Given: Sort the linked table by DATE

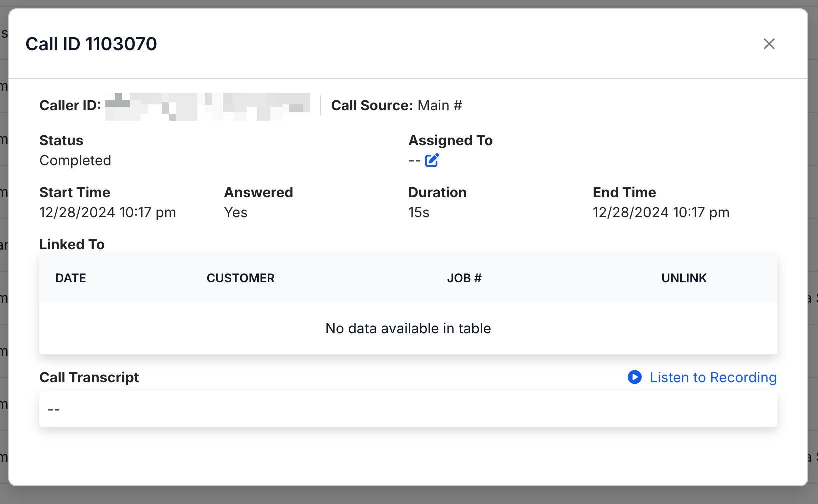Looking at the screenshot, I should [x=70, y=278].
